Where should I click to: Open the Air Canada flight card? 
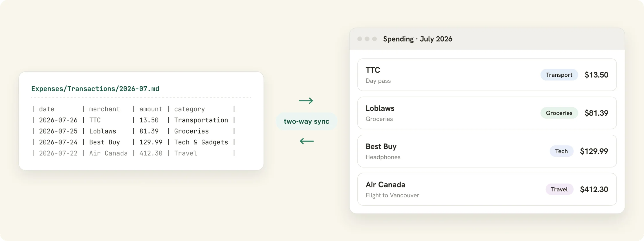tap(487, 189)
